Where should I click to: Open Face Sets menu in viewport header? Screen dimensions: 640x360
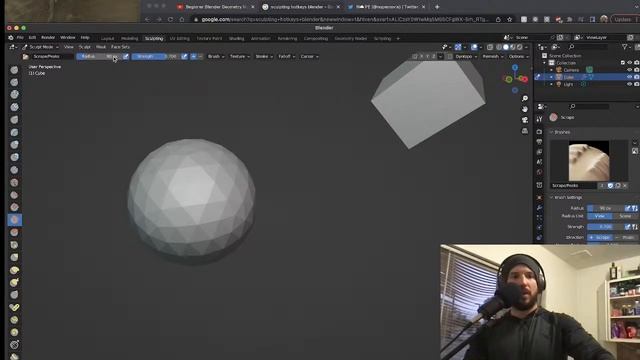(120, 47)
